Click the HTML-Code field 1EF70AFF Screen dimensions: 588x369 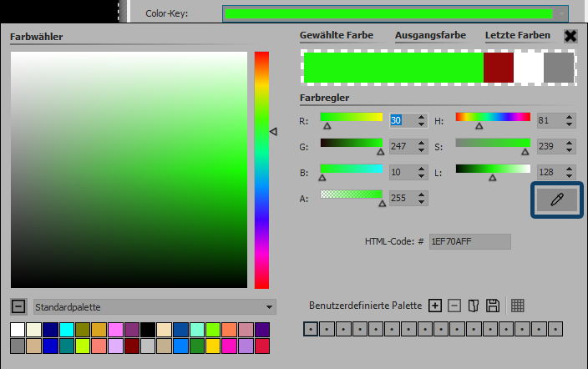click(470, 241)
